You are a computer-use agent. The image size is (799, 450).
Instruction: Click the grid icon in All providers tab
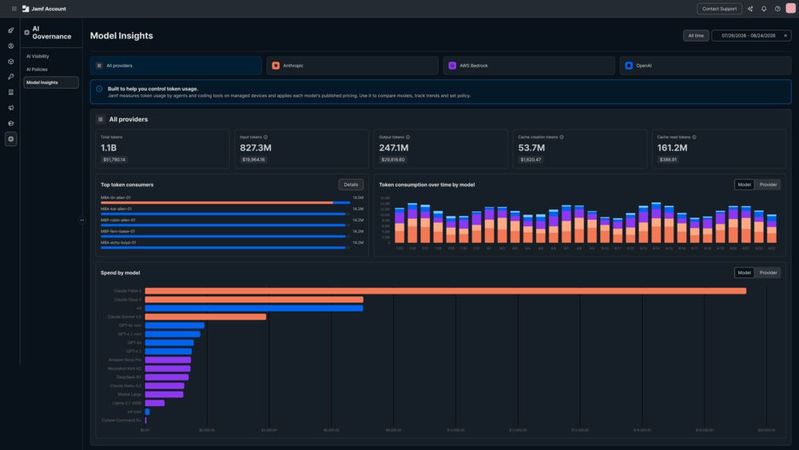coord(99,66)
